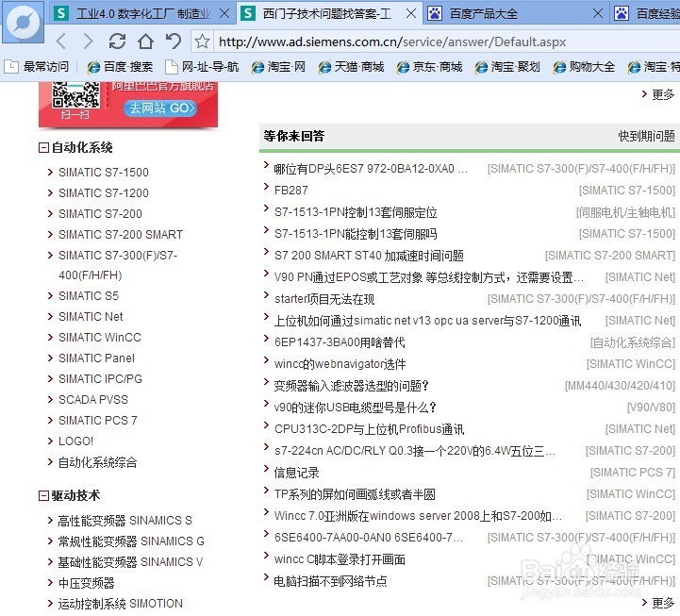Image resolution: width=680 pixels, height=616 pixels.
Task: Close the 百度产品大全 tab
Action: pyautogui.click(x=598, y=14)
